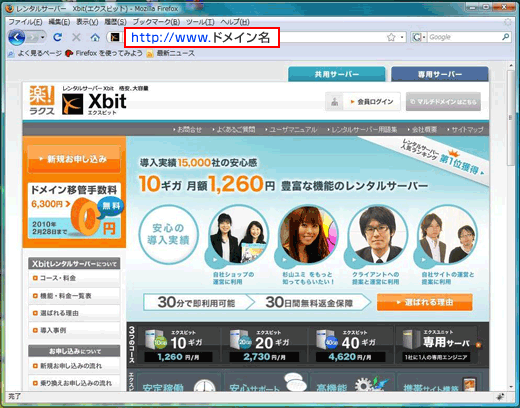Open the ユーザマニュアル link
Image resolution: width=520 pixels, height=408 pixels.
291,129
